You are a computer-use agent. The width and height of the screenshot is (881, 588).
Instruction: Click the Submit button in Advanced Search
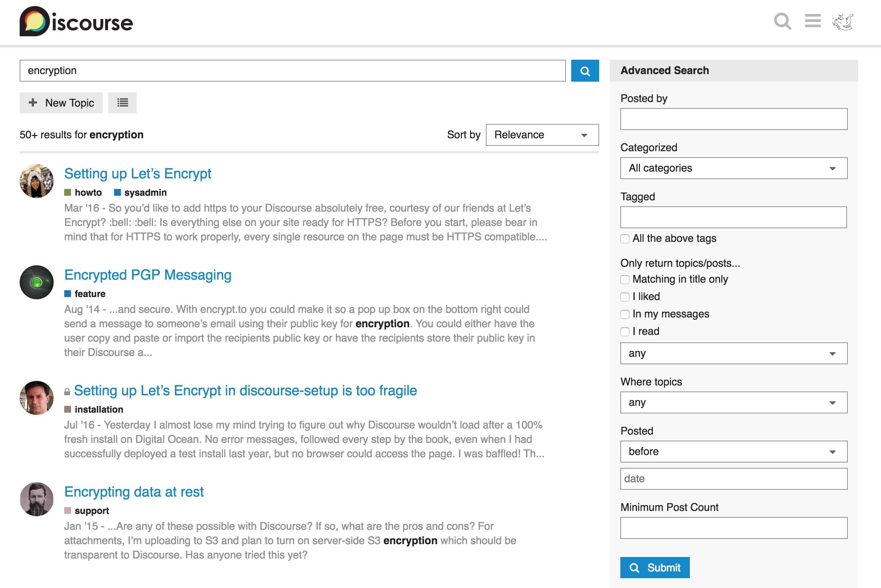click(655, 567)
